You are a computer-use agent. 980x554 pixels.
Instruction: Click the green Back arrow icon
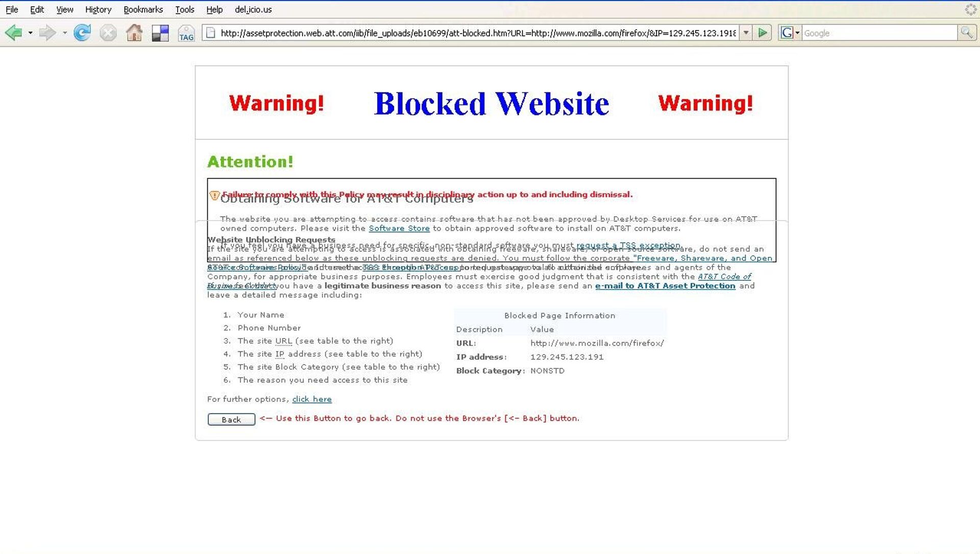pos(14,33)
